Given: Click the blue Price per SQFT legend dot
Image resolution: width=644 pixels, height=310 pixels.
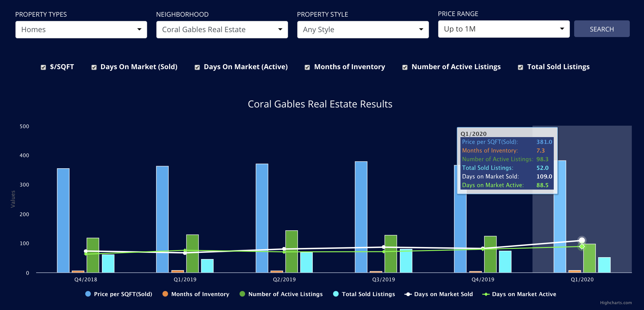Looking at the screenshot, I should 88,294.
